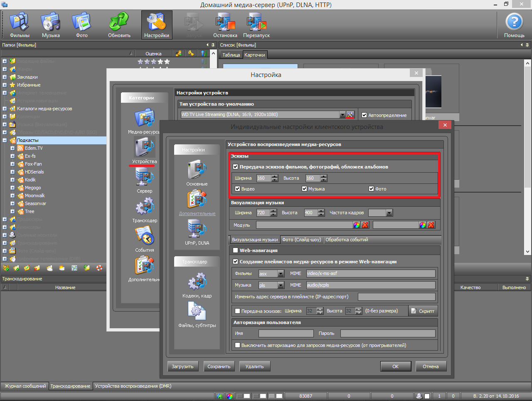
Task: Click the Сохранить button
Action: [219, 366]
